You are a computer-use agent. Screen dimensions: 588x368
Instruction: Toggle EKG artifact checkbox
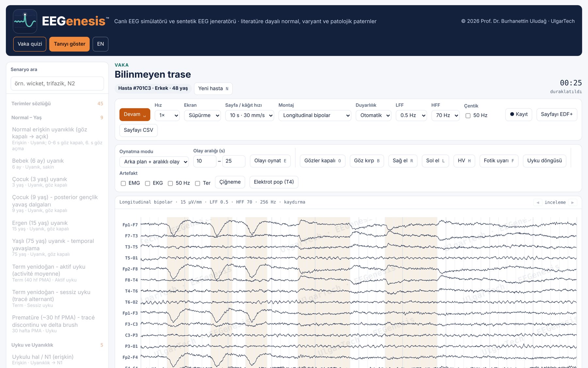pyautogui.click(x=147, y=183)
